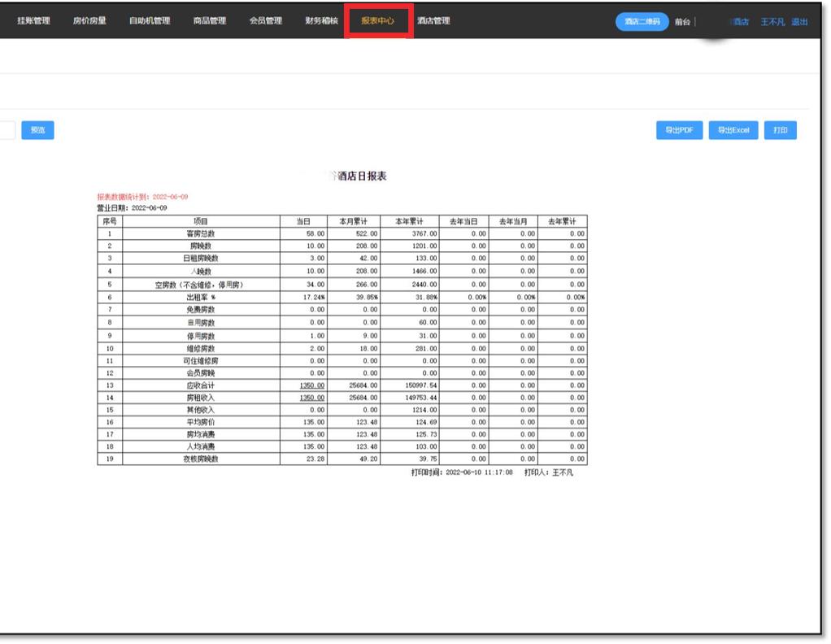Navigate to 酒店管理 in the top bar
This screenshot has height=644, width=831.
(x=433, y=21)
